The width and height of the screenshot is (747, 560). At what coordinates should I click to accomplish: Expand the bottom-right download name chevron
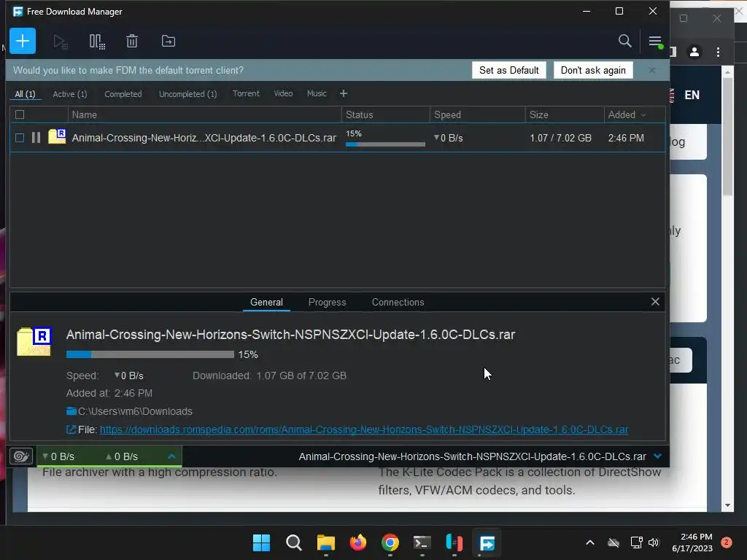658,456
